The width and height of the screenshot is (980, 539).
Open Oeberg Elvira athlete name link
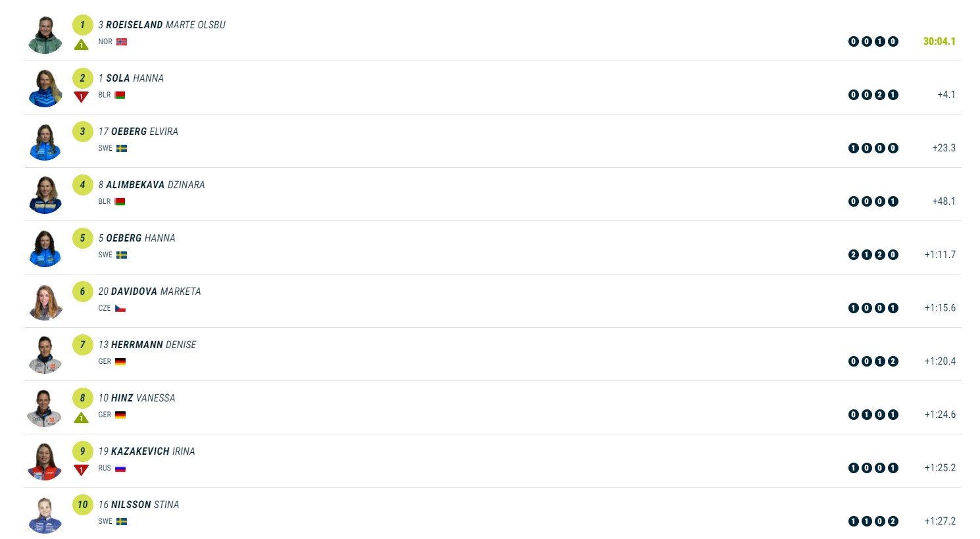click(x=144, y=132)
